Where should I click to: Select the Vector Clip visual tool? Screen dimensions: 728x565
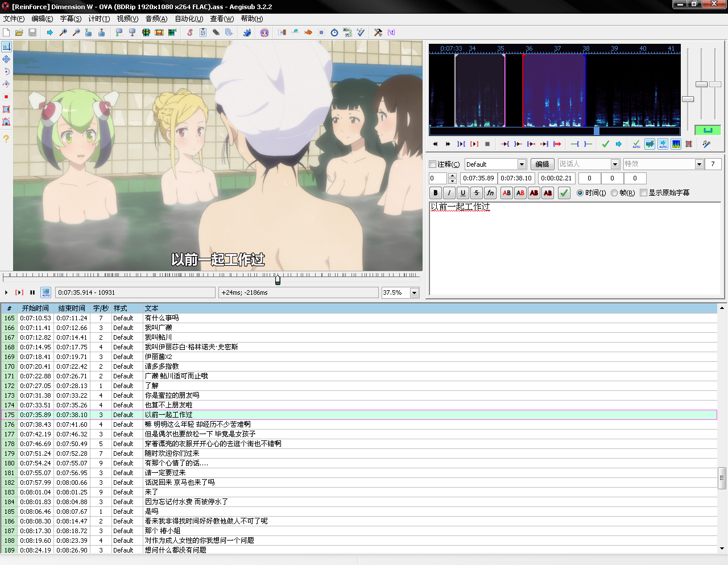[6, 122]
